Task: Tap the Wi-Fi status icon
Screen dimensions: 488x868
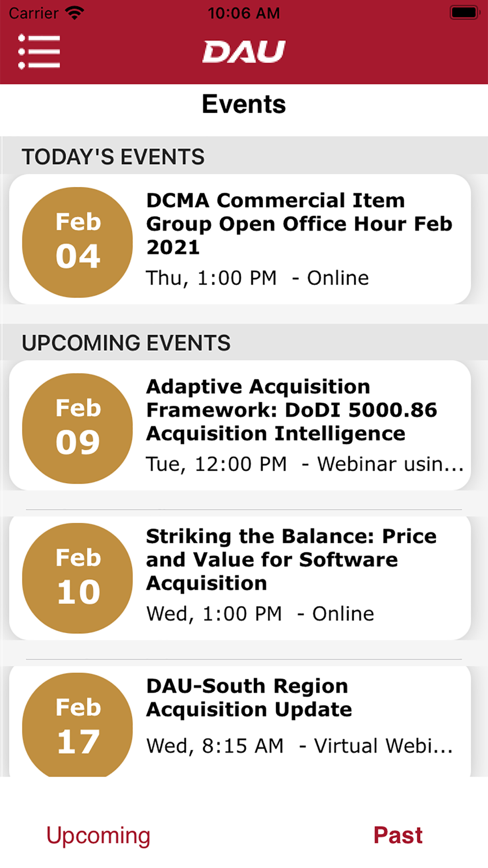Action: (x=75, y=13)
